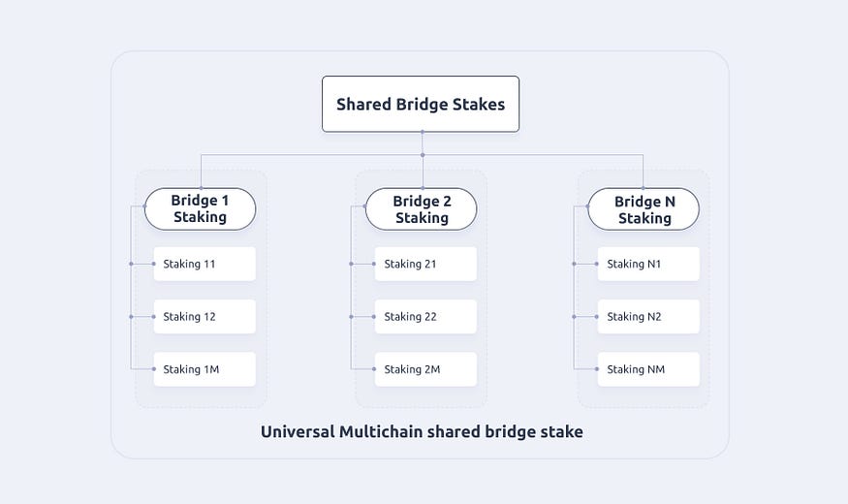Select the Staking N2 item

(647, 317)
